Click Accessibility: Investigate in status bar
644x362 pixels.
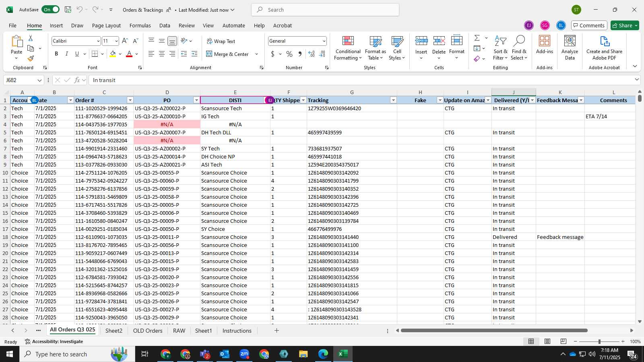54,341
